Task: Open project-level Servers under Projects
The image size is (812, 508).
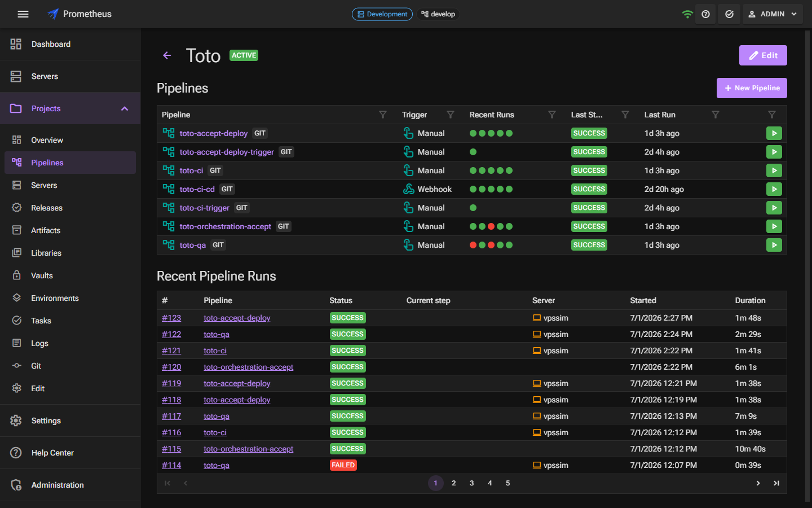Action: tap(70, 185)
